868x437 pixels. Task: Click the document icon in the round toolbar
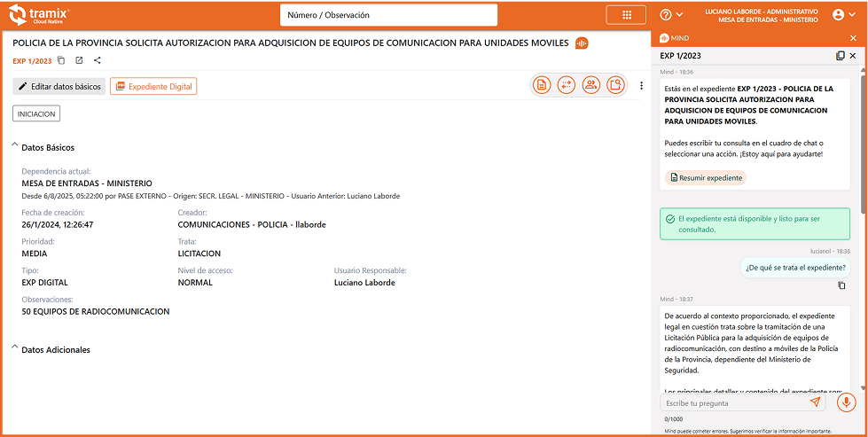click(542, 85)
